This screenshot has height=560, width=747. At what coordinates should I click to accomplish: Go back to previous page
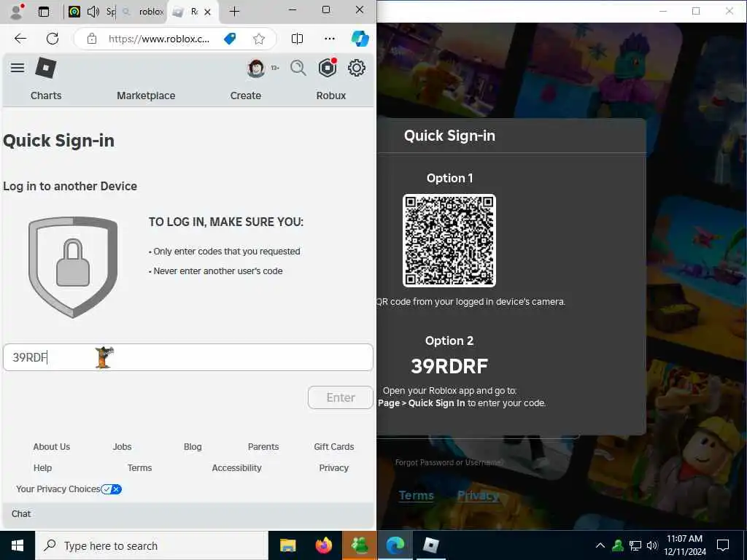20,39
